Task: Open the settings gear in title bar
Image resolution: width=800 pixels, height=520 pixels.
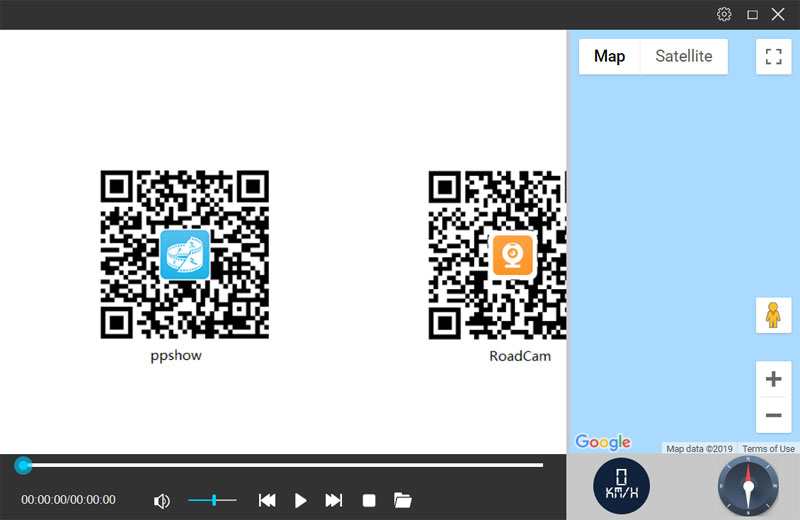Action: coord(723,14)
